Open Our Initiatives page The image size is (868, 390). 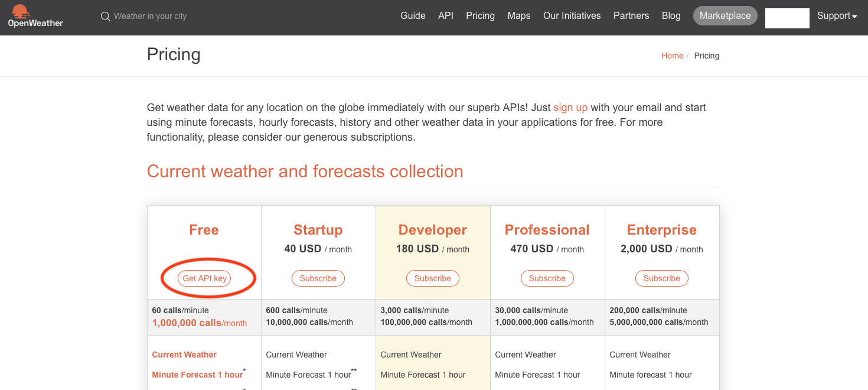(x=572, y=16)
